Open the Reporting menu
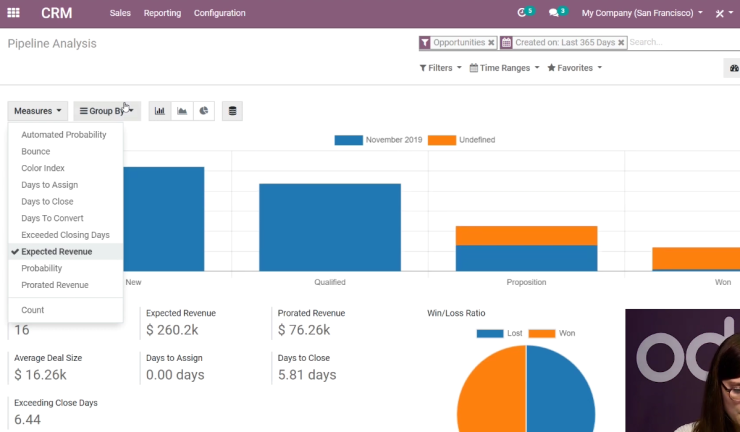The height and width of the screenshot is (432, 740). point(162,13)
